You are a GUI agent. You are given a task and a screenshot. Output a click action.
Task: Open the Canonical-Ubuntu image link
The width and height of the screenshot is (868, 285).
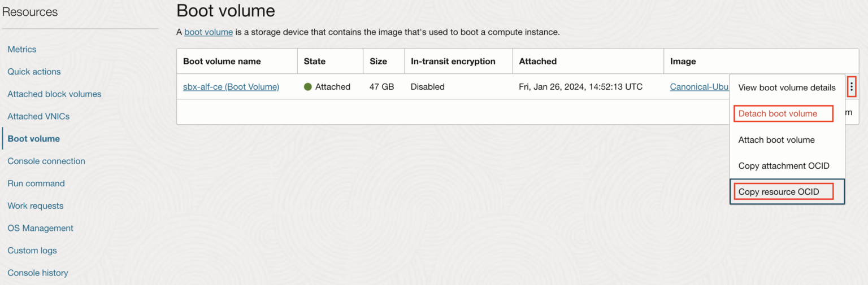[698, 87]
